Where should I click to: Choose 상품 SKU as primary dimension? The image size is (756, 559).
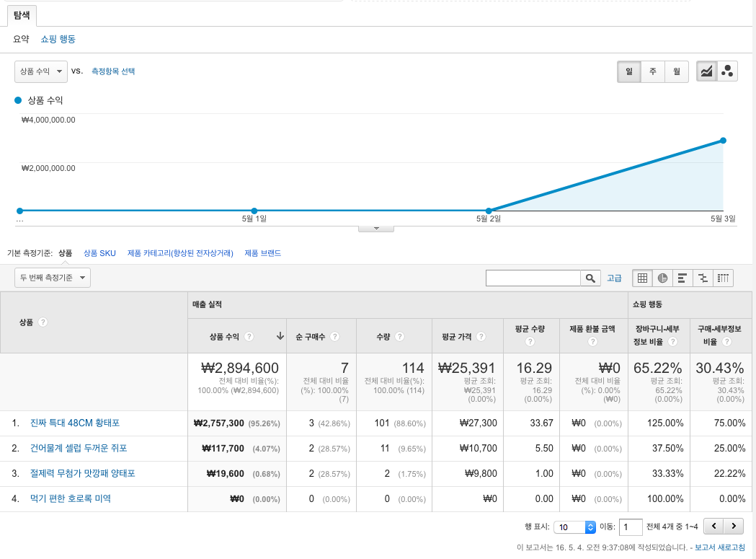pos(99,253)
